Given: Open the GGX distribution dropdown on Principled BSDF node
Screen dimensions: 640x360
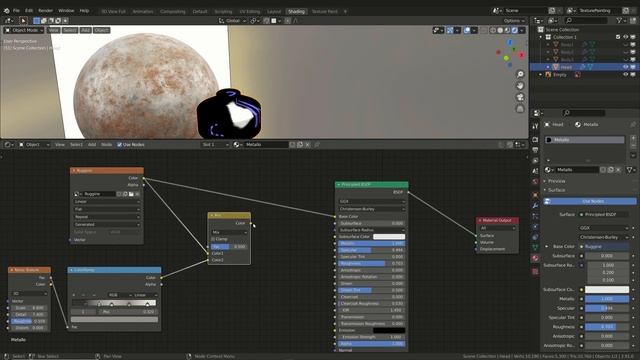Looking at the screenshot, I should (371, 201).
